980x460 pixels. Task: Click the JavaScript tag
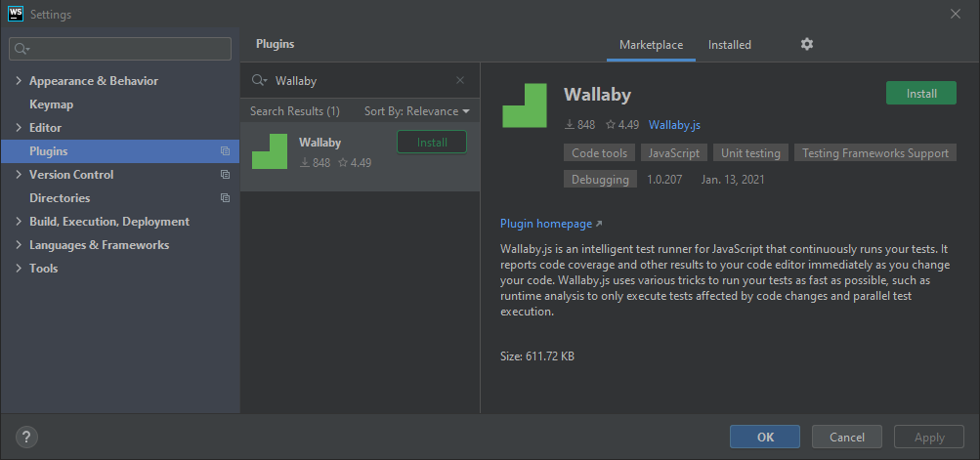coord(674,153)
